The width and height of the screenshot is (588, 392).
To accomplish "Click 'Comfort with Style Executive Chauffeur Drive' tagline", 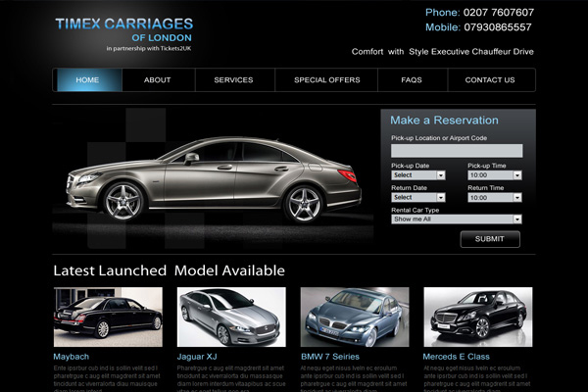I will [x=443, y=52].
